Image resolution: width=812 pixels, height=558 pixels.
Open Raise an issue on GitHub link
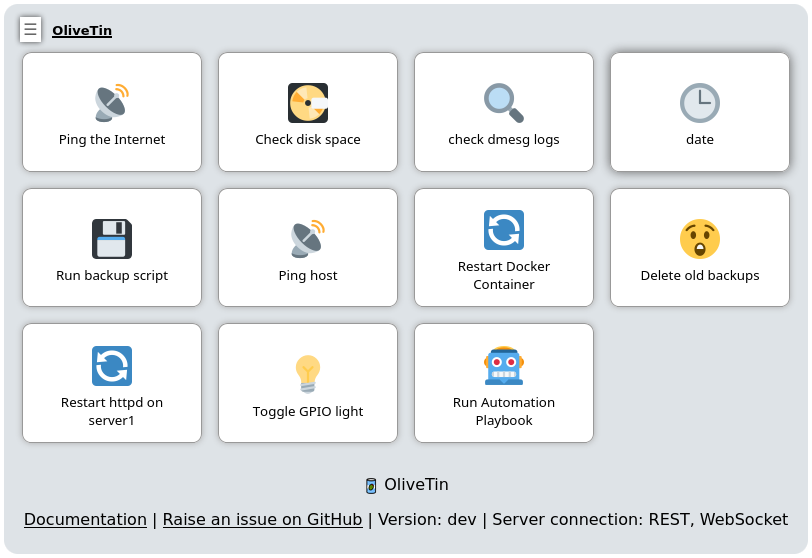[x=263, y=519]
